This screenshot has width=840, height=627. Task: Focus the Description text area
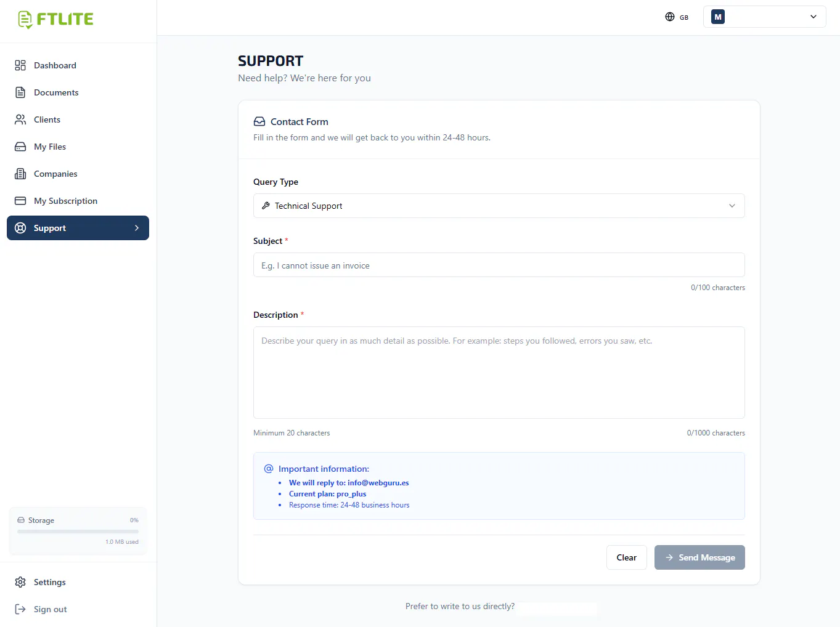pyautogui.click(x=499, y=373)
